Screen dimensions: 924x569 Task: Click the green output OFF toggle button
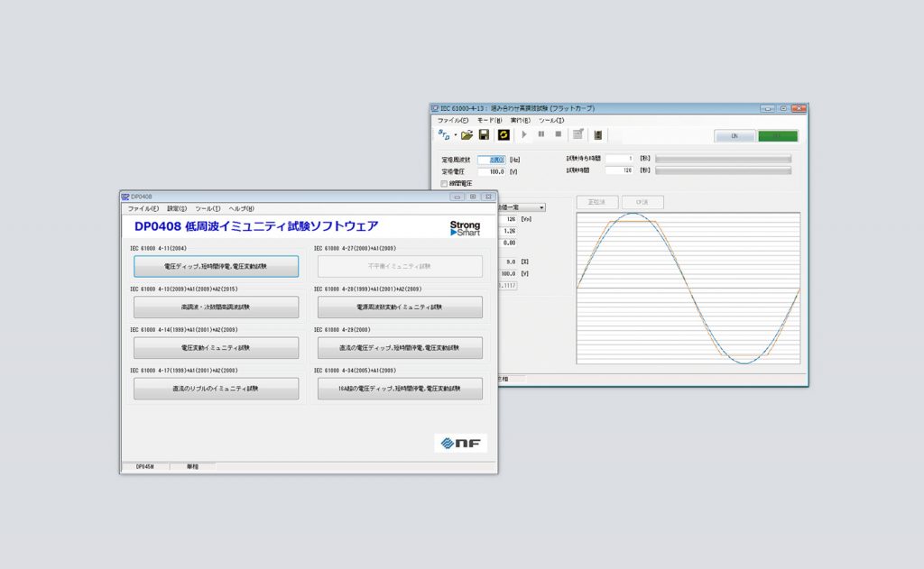tap(777, 136)
